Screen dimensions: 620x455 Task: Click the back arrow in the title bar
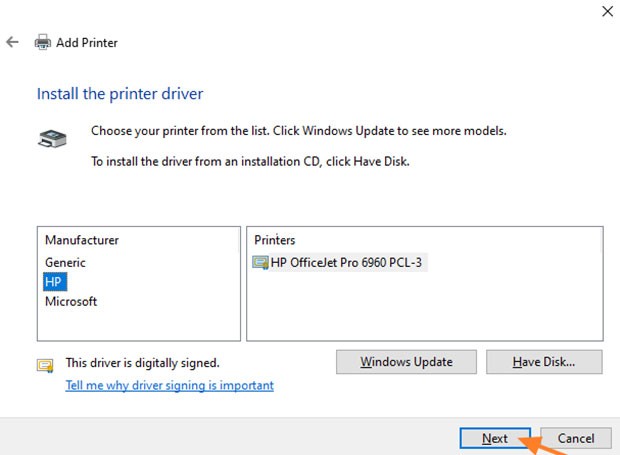[x=12, y=43]
